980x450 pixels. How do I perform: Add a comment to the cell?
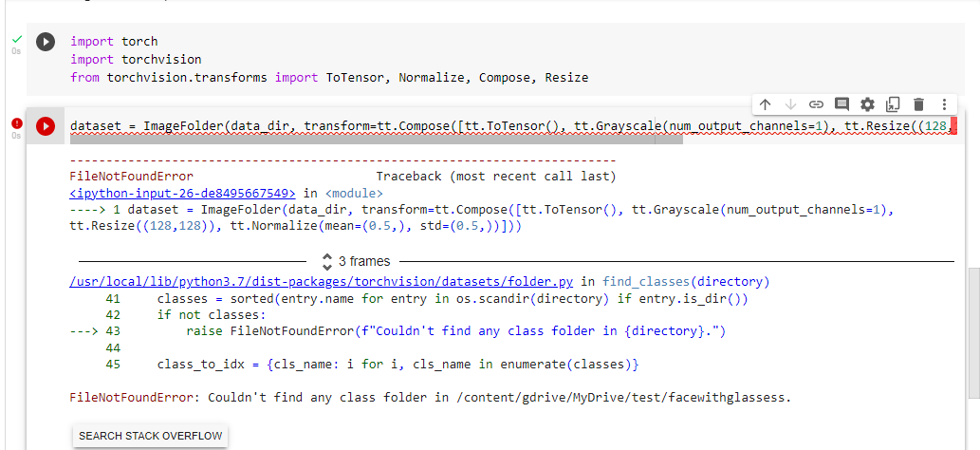841,103
